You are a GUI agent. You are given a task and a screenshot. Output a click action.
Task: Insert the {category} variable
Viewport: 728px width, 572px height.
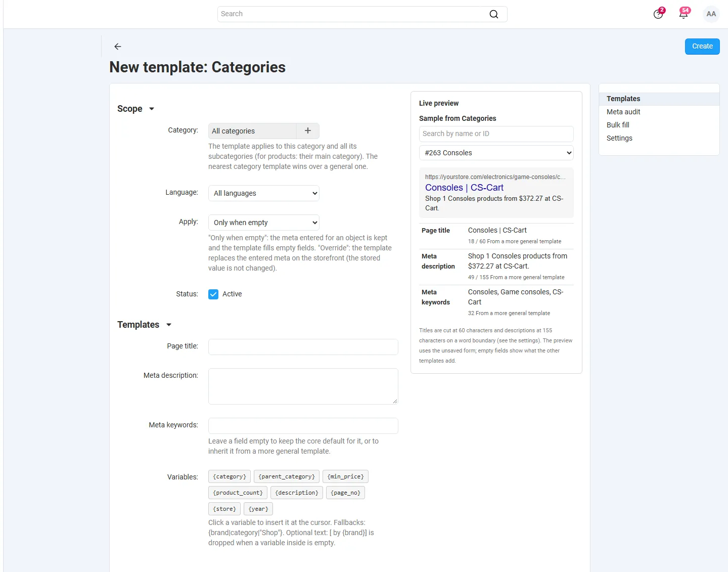point(230,476)
